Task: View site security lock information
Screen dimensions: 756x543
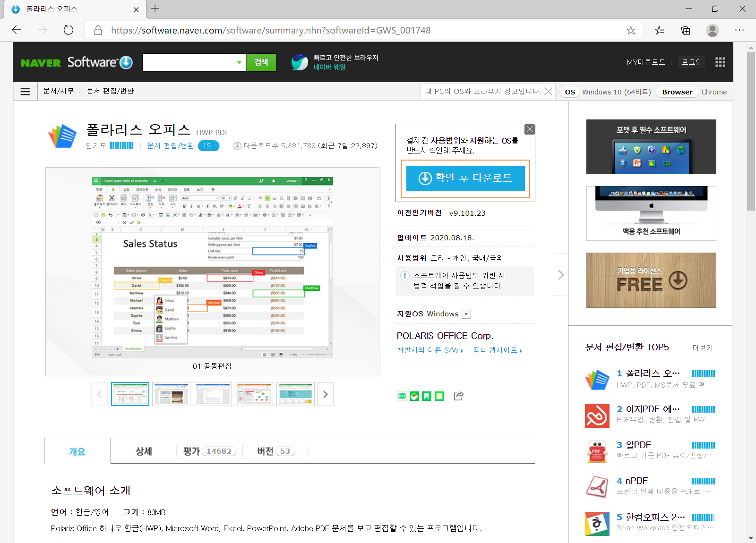Action: click(98, 30)
